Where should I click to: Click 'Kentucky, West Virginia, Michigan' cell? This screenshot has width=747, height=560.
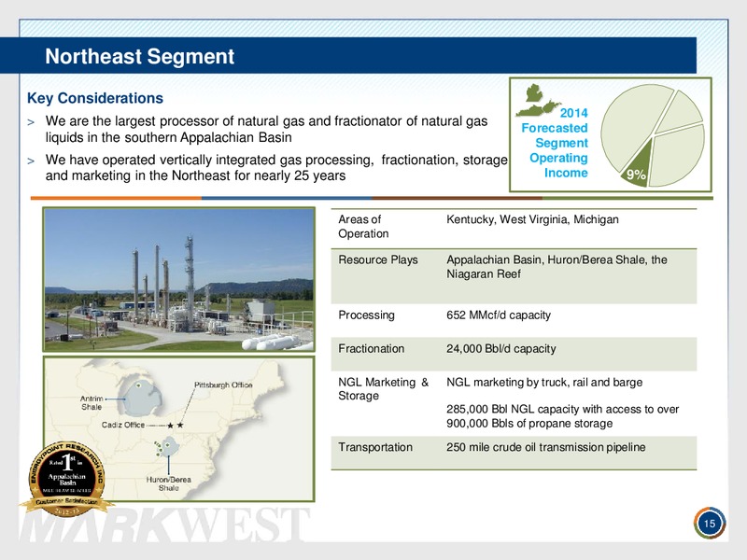pyautogui.click(x=532, y=219)
